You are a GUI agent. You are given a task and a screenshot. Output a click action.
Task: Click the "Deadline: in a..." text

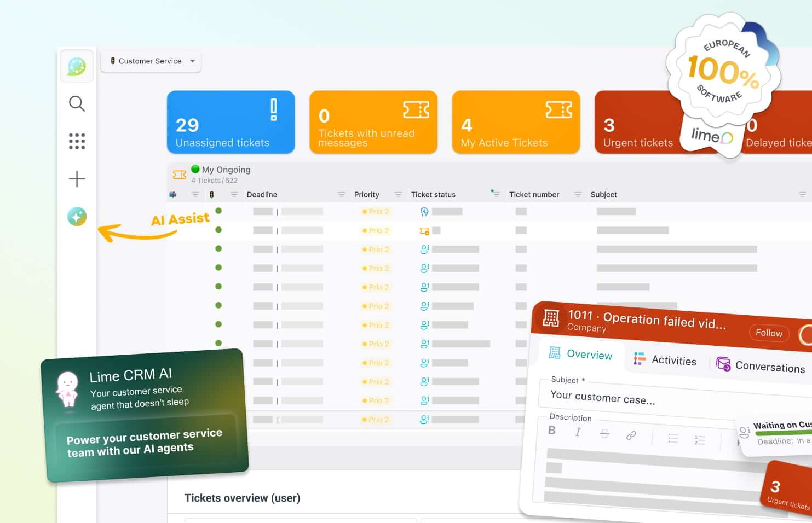(x=784, y=440)
